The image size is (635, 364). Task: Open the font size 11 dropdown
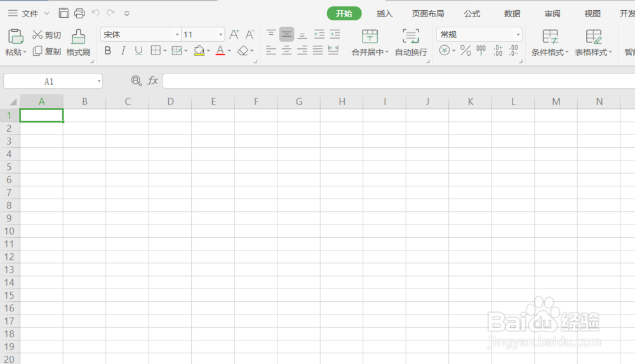pos(220,35)
